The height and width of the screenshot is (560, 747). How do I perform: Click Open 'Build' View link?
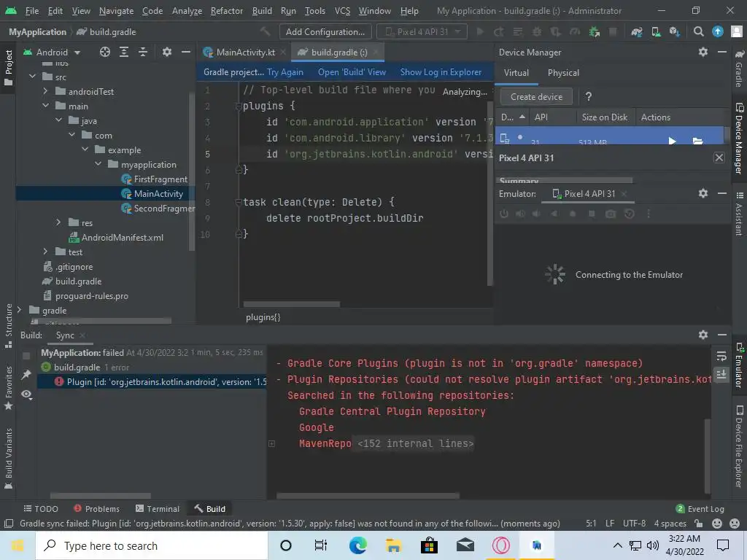coord(352,72)
